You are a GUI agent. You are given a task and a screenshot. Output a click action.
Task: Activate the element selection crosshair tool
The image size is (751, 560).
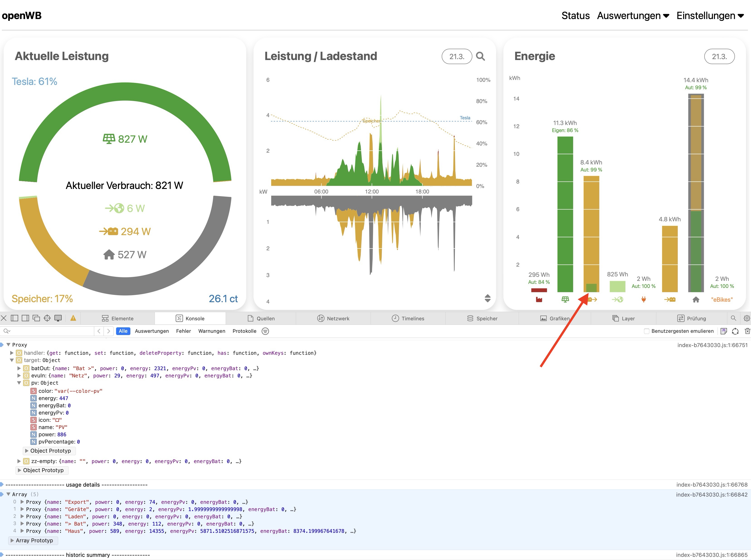click(47, 318)
